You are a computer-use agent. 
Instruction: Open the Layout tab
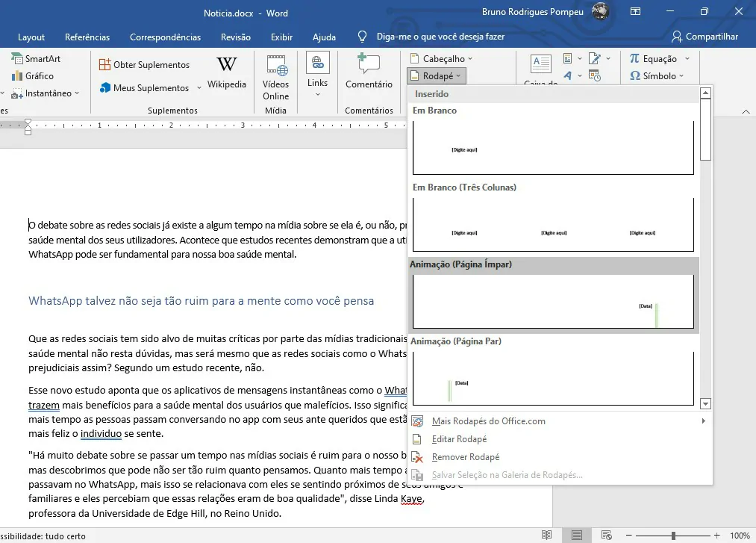coord(31,37)
